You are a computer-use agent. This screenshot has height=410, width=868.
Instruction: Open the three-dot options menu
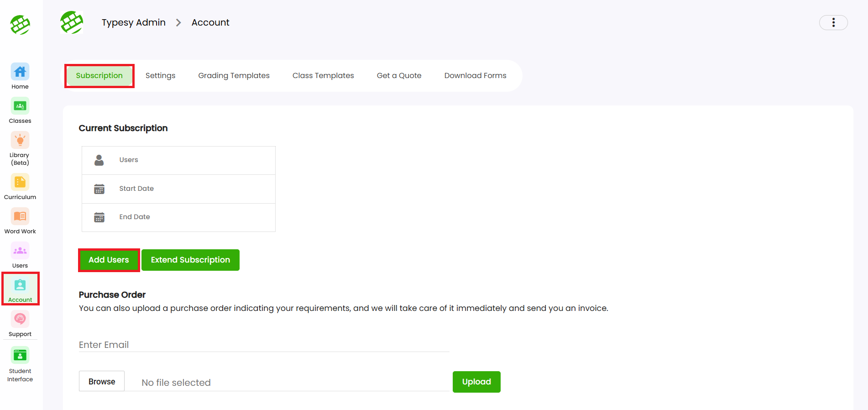pyautogui.click(x=833, y=22)
